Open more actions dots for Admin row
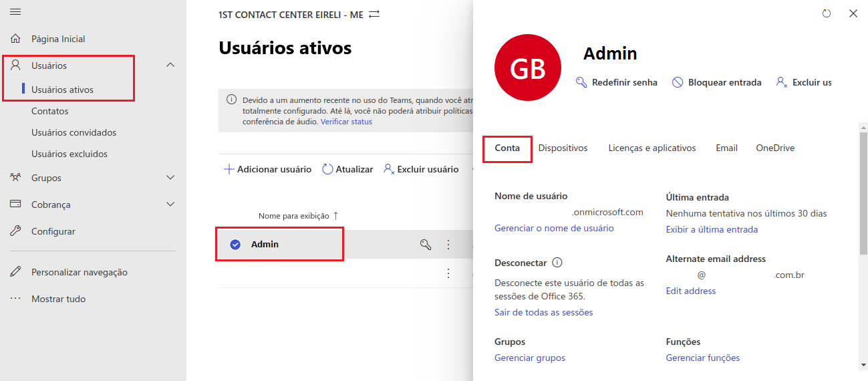 coord(448,245)
